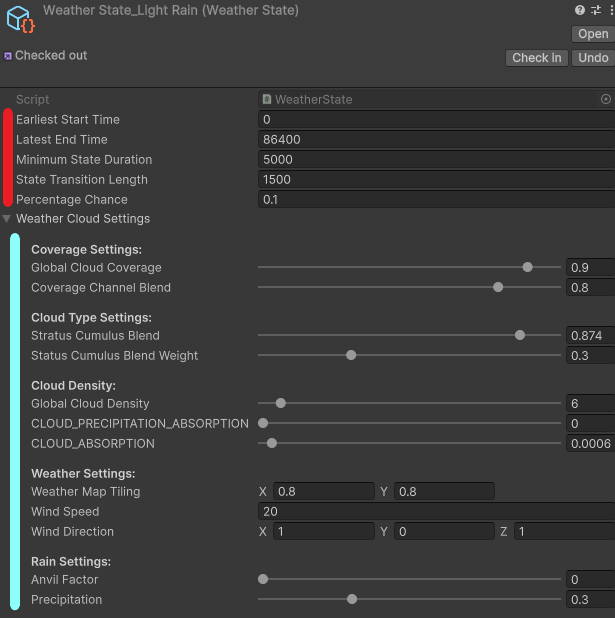Click the Percentage Chance value field
This screenshot has height=618, width=615.
435,200
